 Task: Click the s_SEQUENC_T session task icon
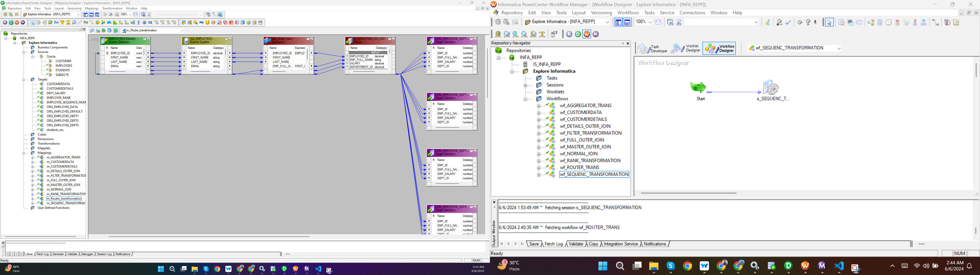click(x=771, y=87)
